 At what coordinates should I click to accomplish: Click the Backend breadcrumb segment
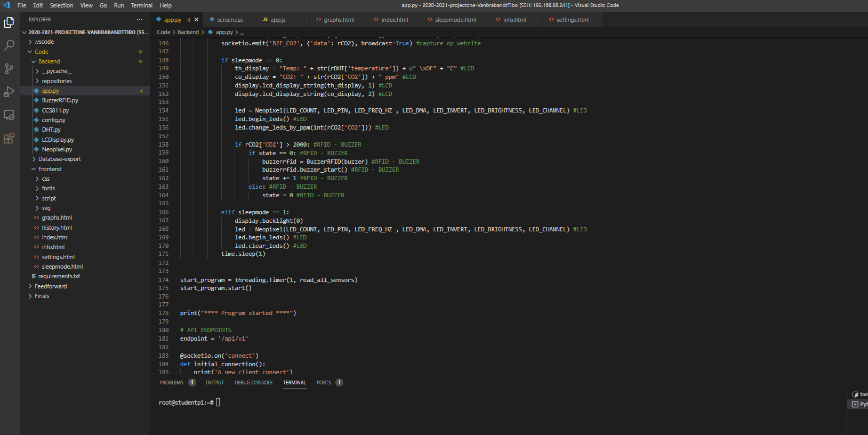click(188, 32)
